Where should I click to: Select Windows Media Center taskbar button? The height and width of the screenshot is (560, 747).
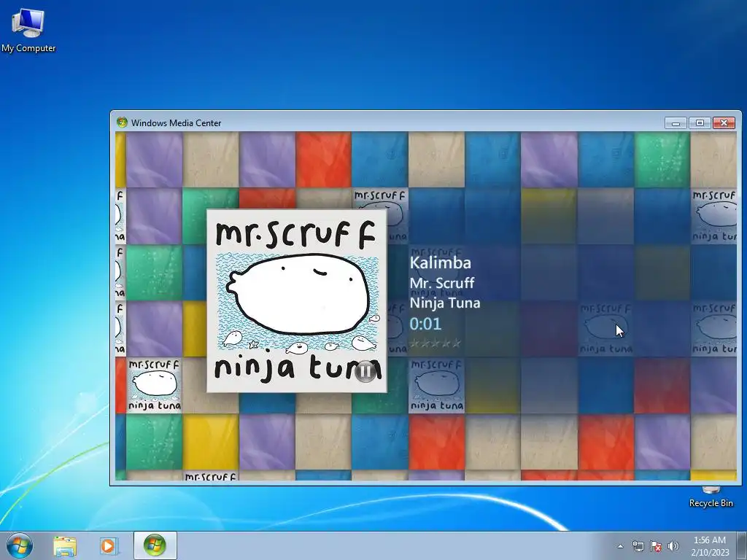click(155, 545)
